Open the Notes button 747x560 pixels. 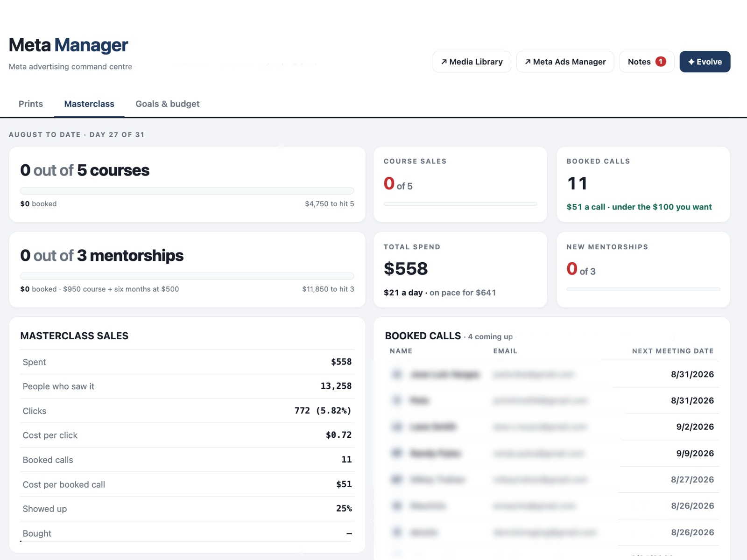pyautogui.click(x=647, y=62)
